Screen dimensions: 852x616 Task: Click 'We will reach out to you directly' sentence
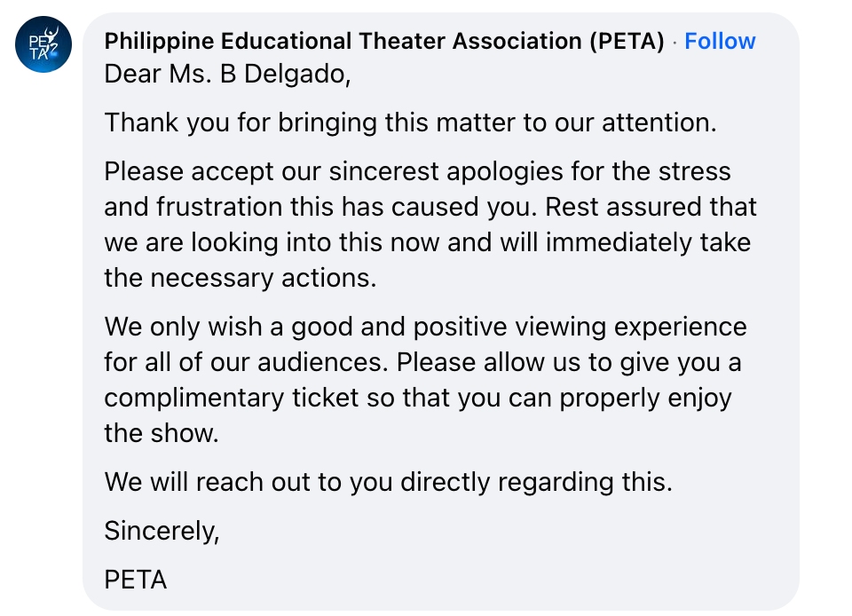pyautogui.click(x=388, y=482)
